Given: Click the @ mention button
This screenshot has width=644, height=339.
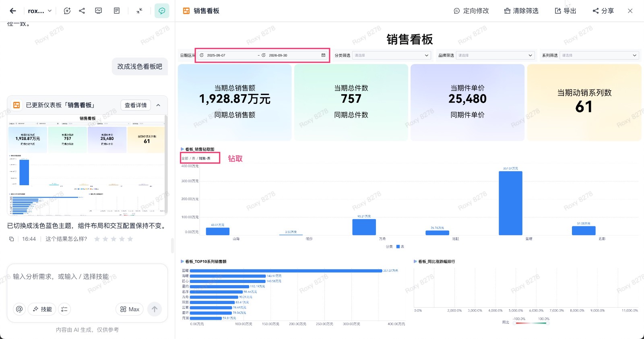Looking at the screenshot, I should point(19,309).
